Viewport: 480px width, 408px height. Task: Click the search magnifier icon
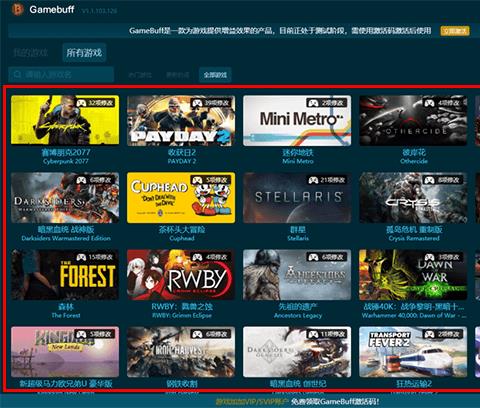[18, 74]
